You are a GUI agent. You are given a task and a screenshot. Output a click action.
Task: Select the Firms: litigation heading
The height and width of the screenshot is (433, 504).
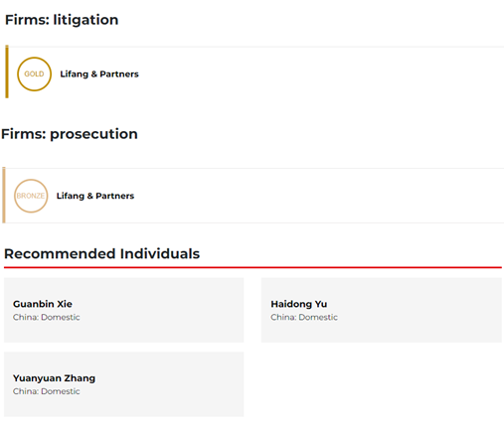click(62, 20)
